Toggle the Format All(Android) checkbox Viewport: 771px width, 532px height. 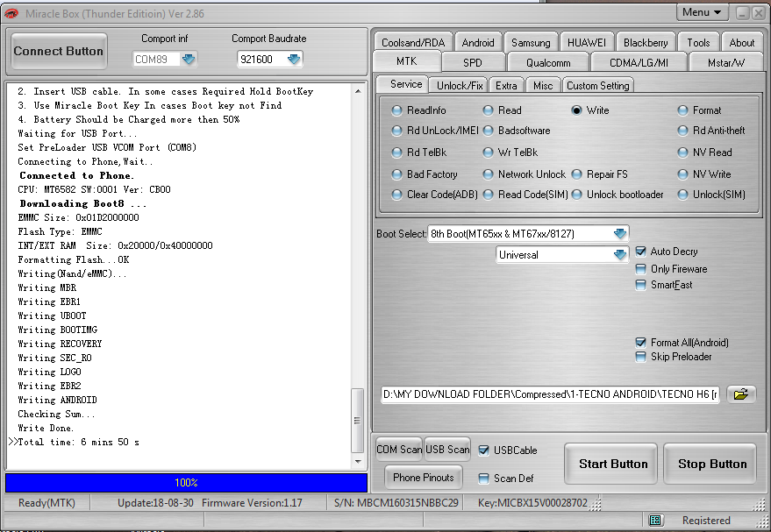[640, 343]
